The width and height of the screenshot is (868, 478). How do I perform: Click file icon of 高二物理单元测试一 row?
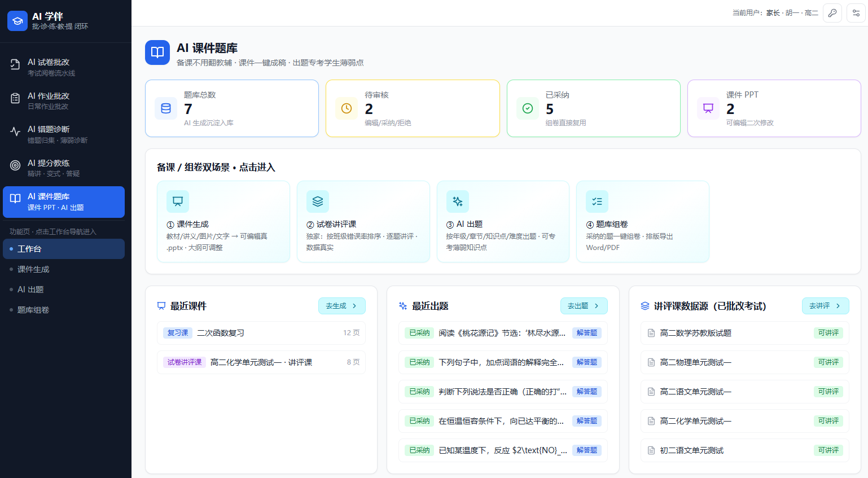[651, 362]
